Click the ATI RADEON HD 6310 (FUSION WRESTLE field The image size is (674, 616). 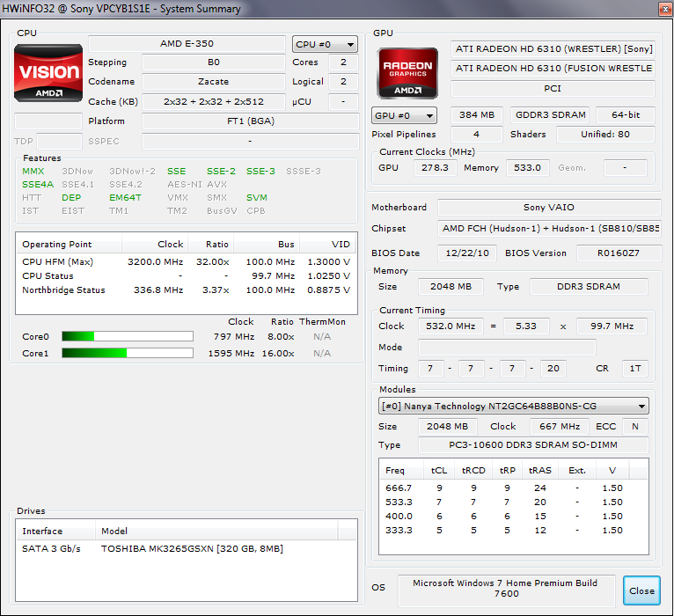(553, 68)
